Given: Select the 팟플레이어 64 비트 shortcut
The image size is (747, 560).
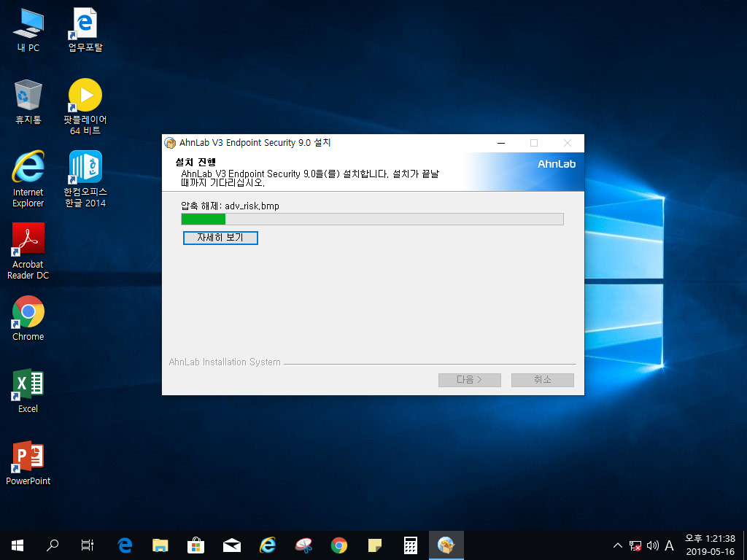Looking at the screenshot, I should [x=85, y=106].
